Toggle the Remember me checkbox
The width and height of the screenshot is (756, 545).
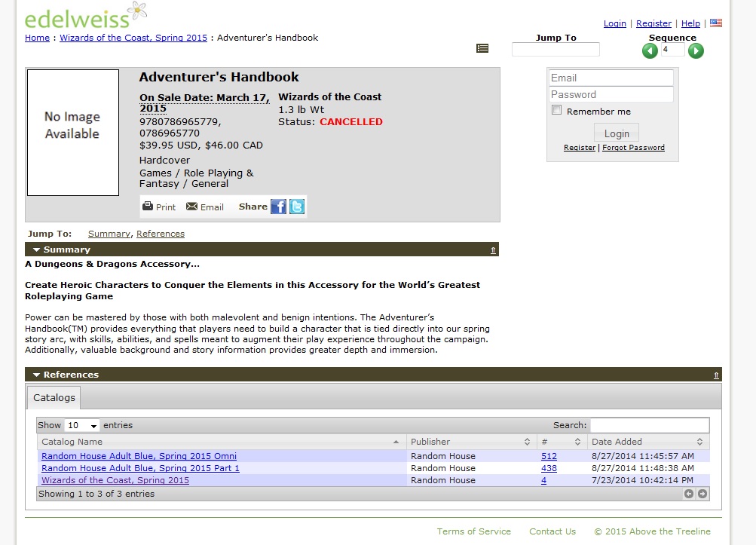(x=557, y=111)
